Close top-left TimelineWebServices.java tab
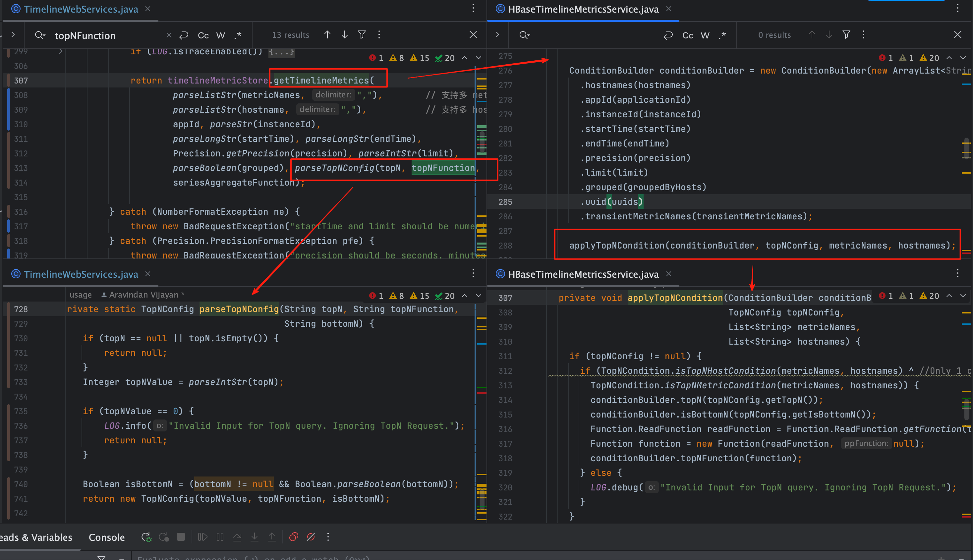 click(x=148, y=9)
